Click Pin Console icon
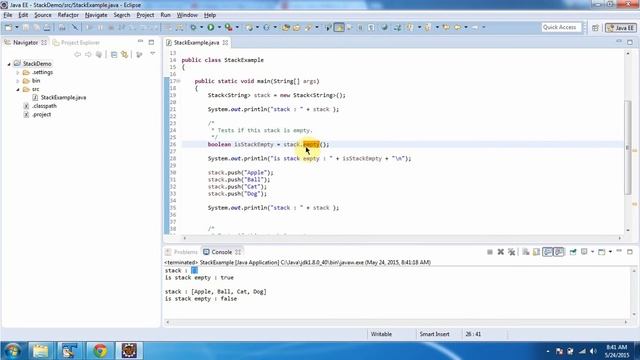 [573, 252]
